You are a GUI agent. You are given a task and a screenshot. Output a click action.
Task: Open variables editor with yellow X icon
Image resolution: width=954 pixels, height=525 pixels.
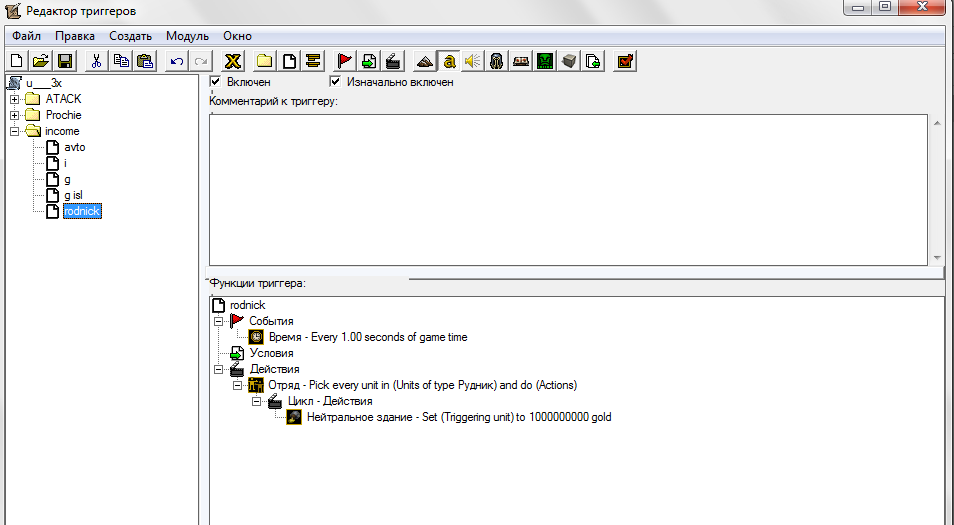pyautogui.click(x=232, y=61)
